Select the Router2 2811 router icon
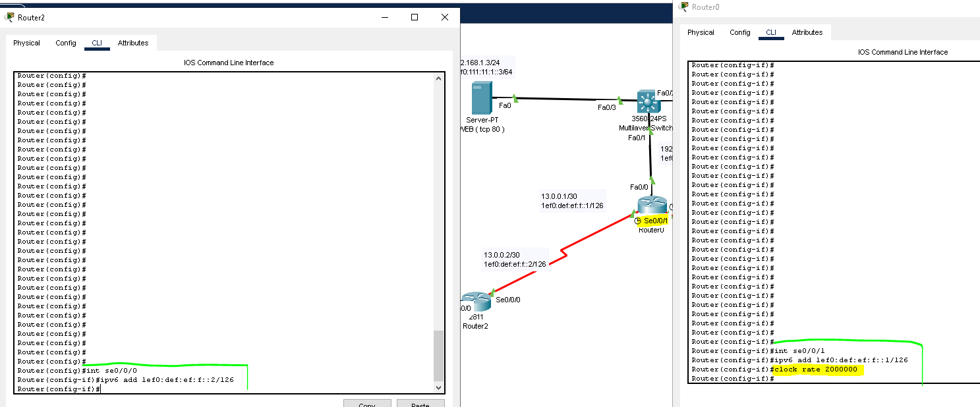 pyautogui.click(x=476, y=302)
